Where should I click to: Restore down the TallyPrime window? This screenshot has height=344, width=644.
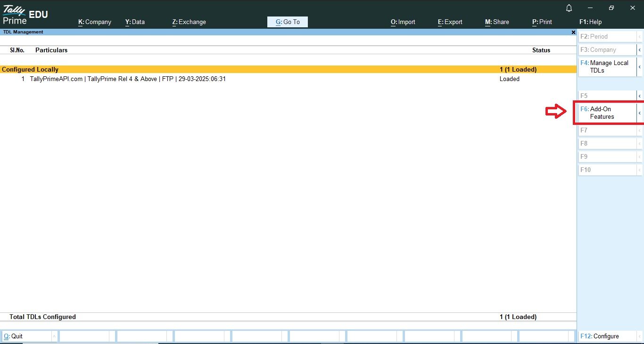611,8
